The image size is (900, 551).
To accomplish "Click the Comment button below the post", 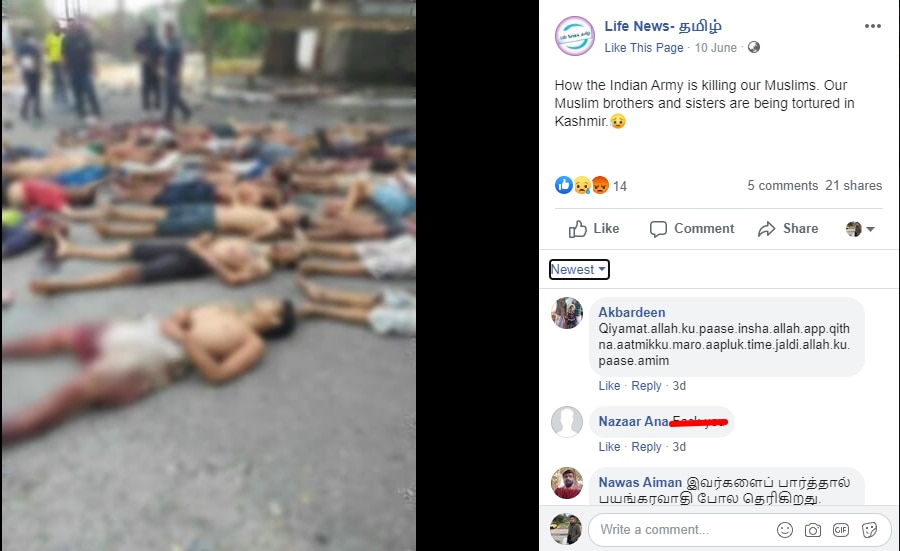I will 692,229.
